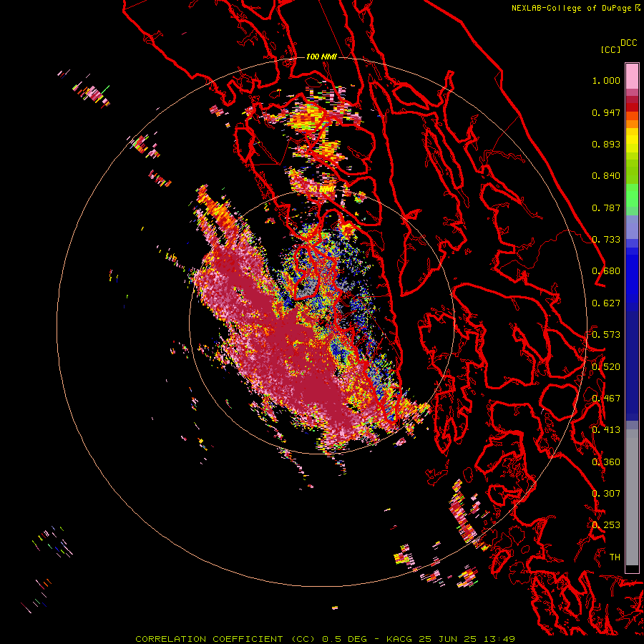Click the 0.787 color scale value

606,208
